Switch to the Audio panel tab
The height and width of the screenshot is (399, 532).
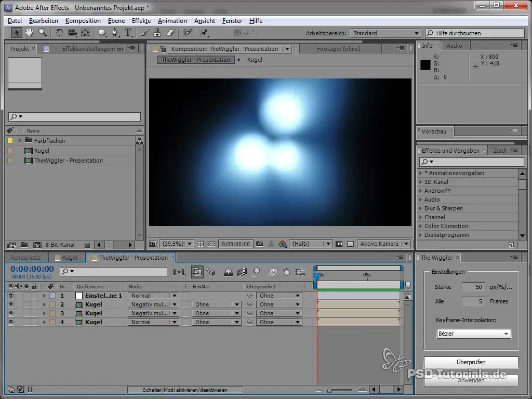click(454, 46)
